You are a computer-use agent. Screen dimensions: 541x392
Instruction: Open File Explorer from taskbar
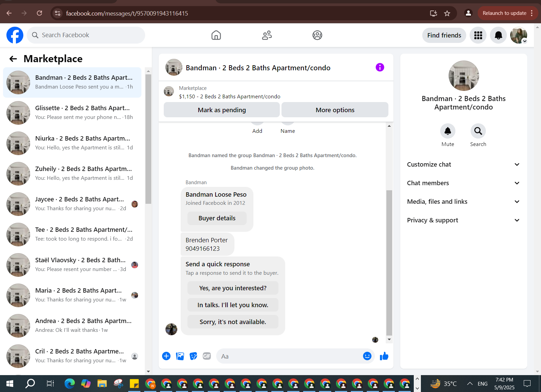tap(102, 384)
